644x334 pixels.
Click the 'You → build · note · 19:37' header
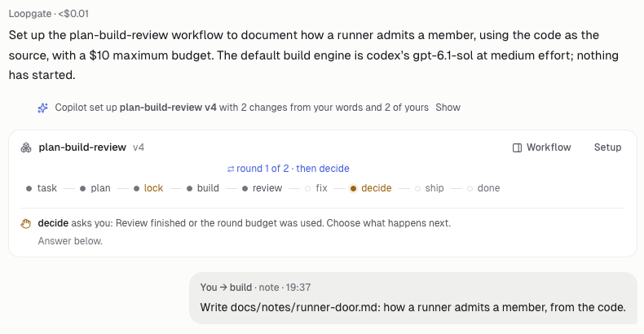pos(255,288)
